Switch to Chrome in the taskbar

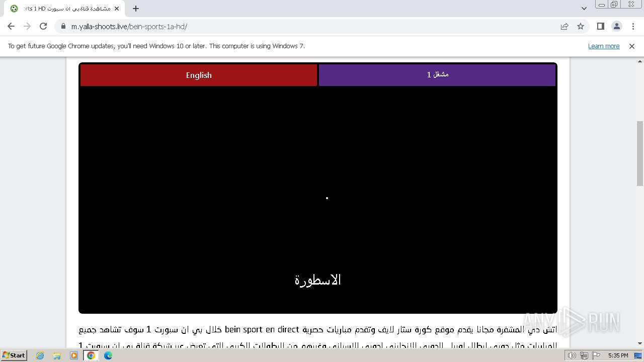pyautogui.click(x=91, y=355)
